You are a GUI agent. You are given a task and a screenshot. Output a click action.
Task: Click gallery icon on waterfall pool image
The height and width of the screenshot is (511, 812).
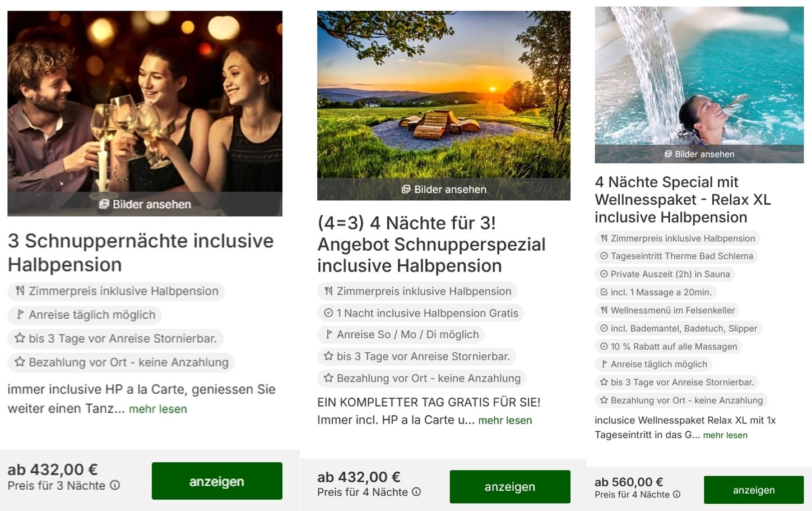[668, 154]
